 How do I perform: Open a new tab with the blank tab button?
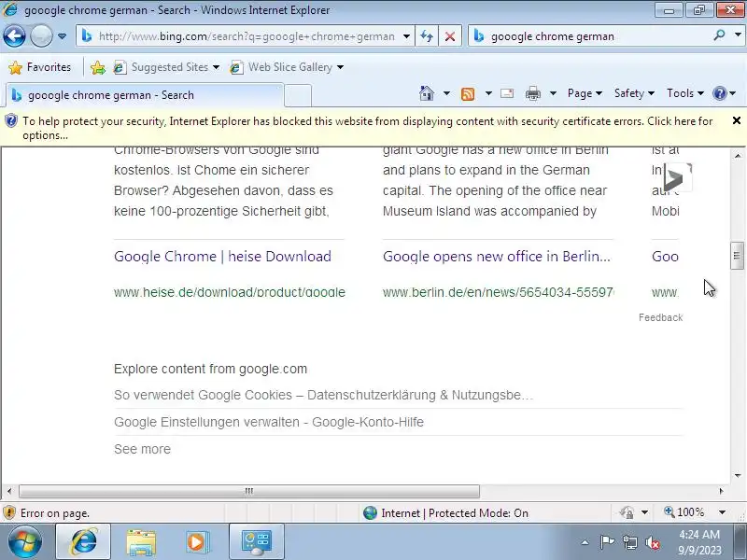298,95
